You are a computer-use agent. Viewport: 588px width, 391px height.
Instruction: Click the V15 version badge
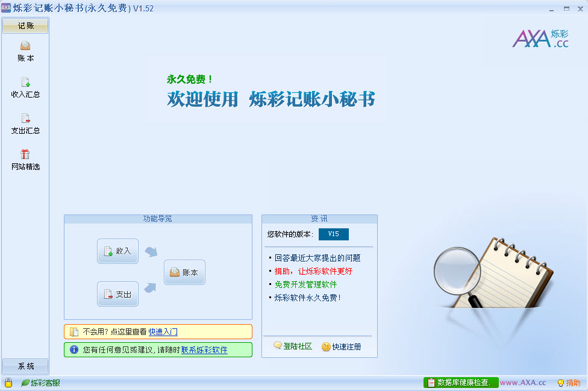point(334,234)
